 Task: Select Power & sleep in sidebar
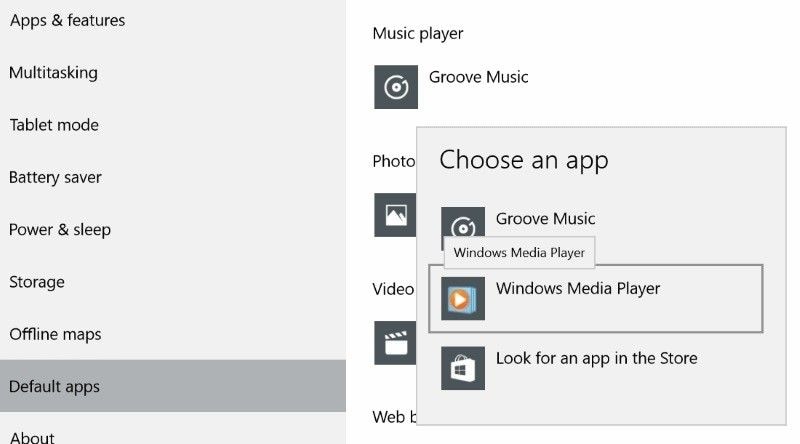(x=59, y=229)
